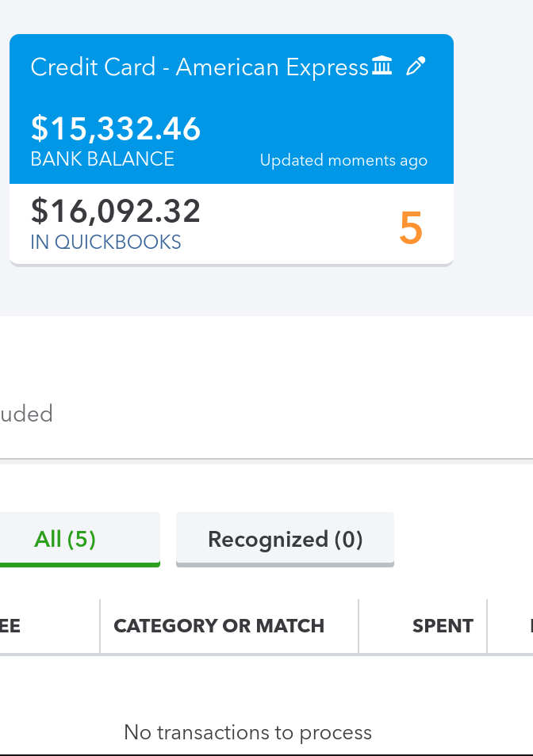Click the cut-off column header right of Spent

click(530, 626)
